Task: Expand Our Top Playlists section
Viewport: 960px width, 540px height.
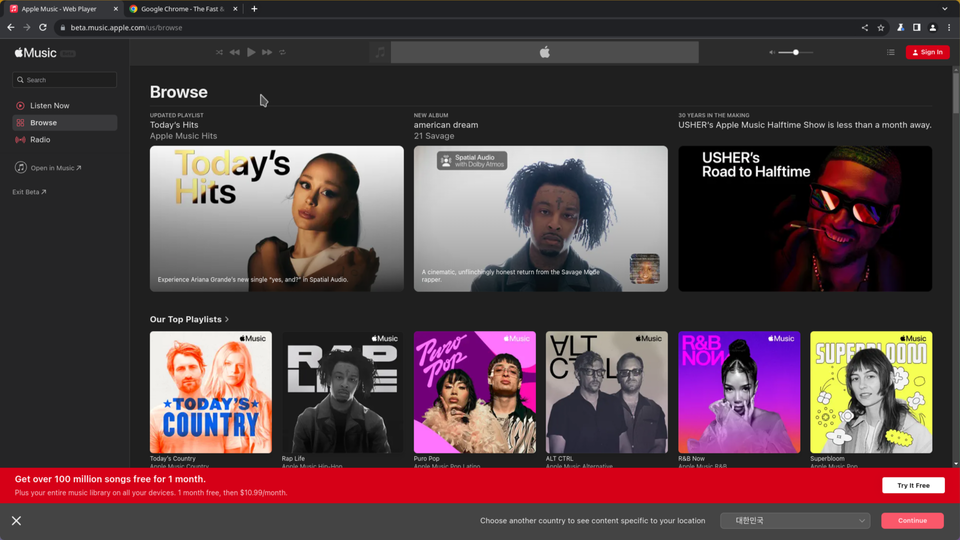Action: coord(189,319)
